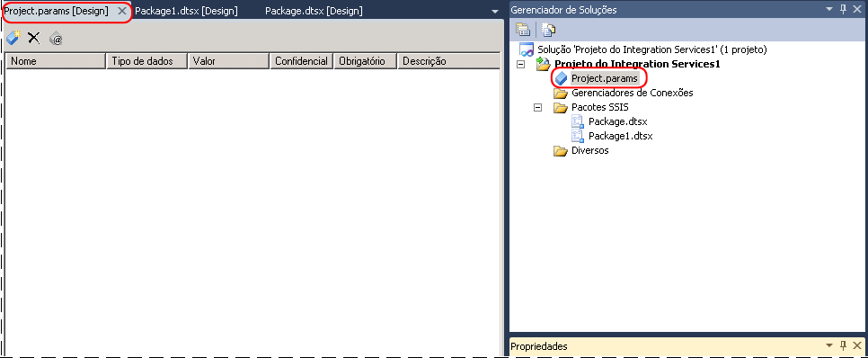Switch to the Project.params [Design] tab
868x358 pixels.
57,11
